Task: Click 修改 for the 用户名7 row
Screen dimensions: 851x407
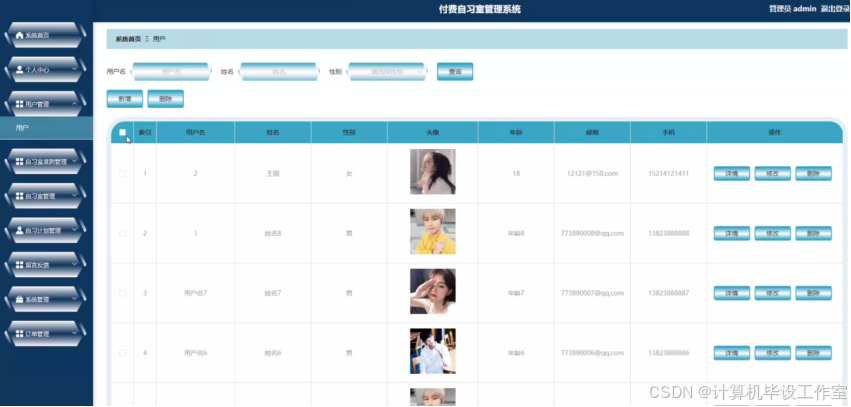Action: coord(772,293)
